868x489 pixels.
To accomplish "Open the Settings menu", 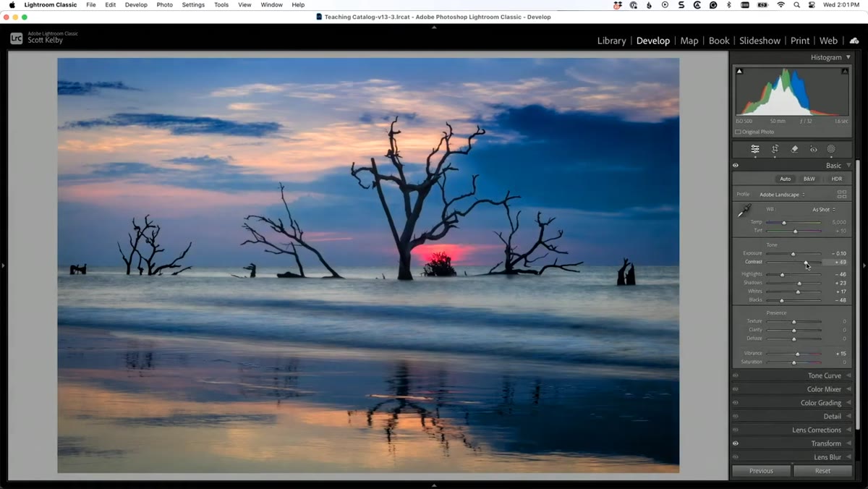I will point(193,5).
